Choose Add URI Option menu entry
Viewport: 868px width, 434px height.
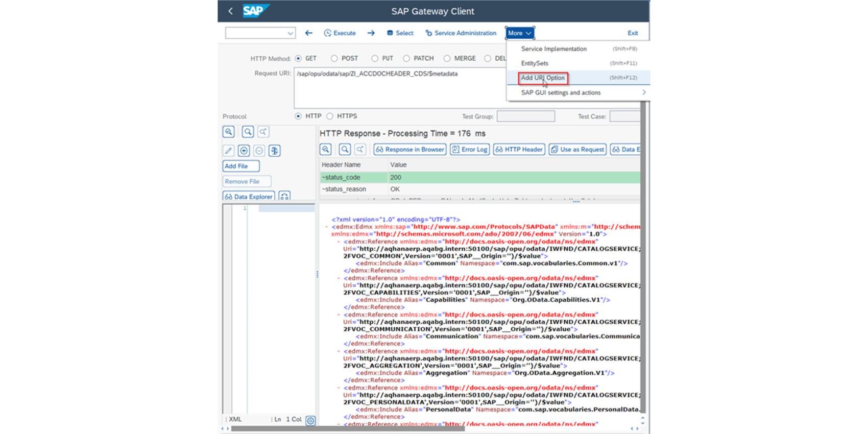[x=578, y=78]
